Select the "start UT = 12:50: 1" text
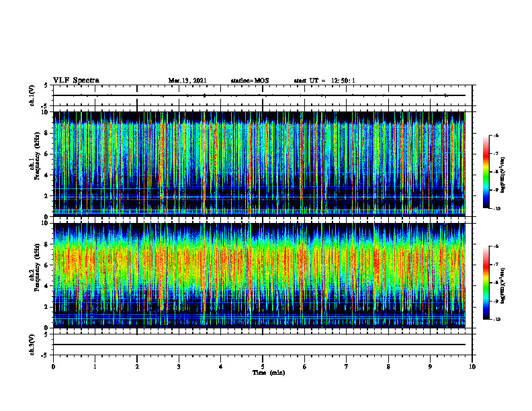 tap(324, 81)
